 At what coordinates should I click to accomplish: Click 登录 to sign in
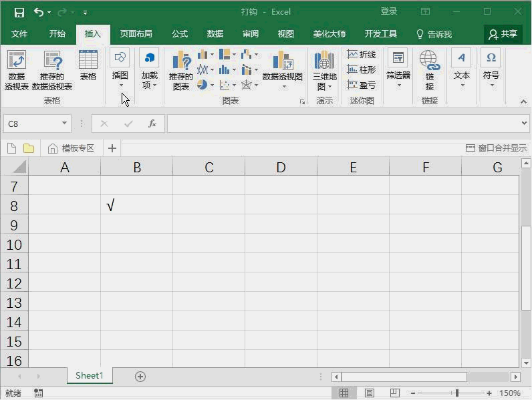click(x=389, y=11)
